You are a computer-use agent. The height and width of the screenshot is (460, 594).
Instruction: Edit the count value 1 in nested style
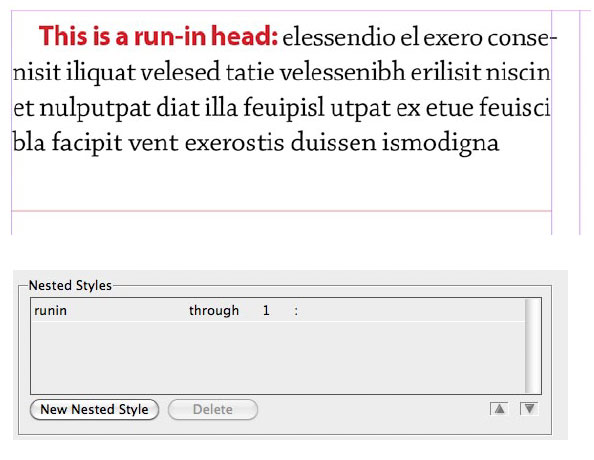(266, 311)
